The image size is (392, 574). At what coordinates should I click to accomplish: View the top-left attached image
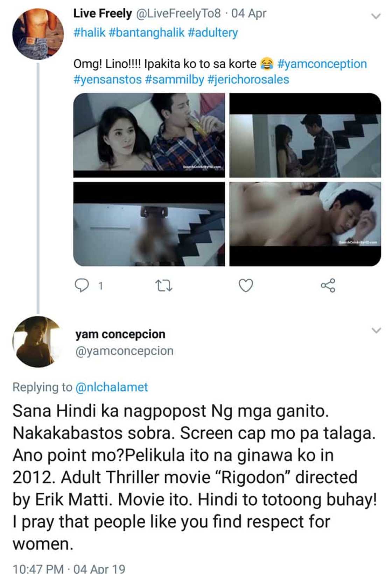coord(149,135)
